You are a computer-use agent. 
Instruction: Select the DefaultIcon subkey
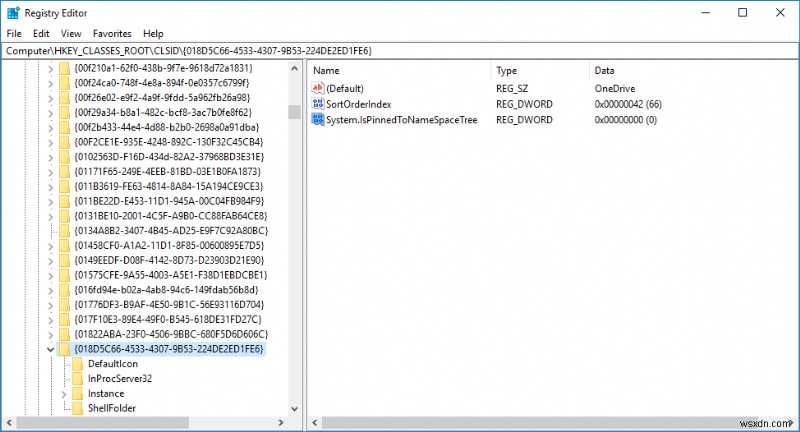pos(113,364)
